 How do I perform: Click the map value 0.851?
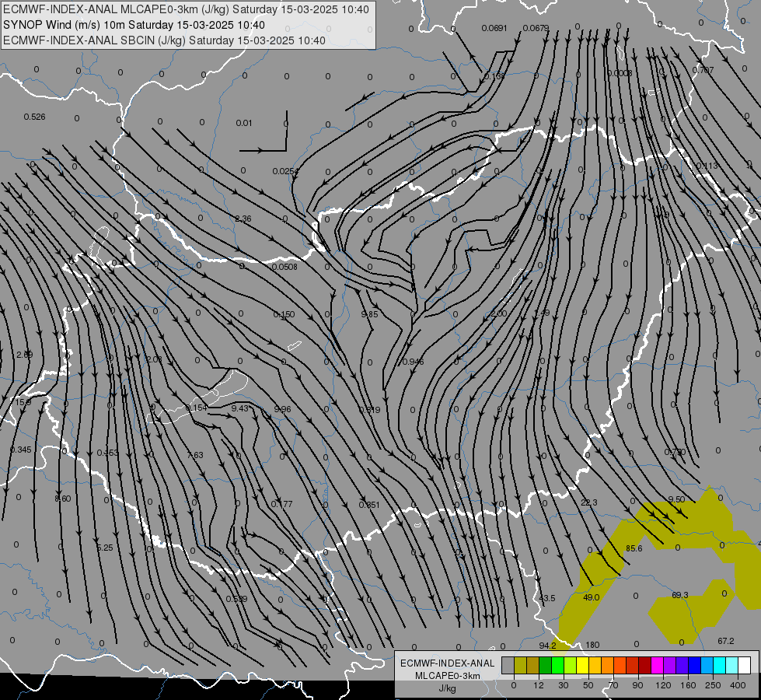point(369,505)
